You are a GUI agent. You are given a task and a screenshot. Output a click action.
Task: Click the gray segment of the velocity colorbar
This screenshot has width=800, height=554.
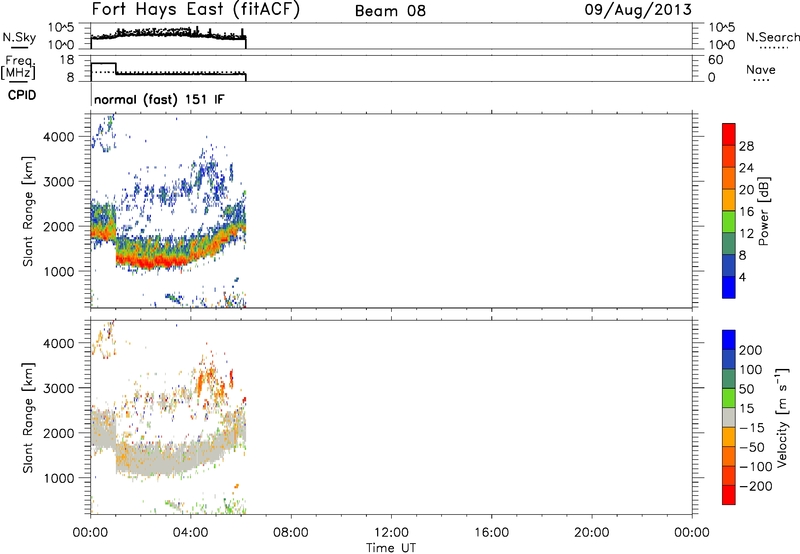[729, 417]
